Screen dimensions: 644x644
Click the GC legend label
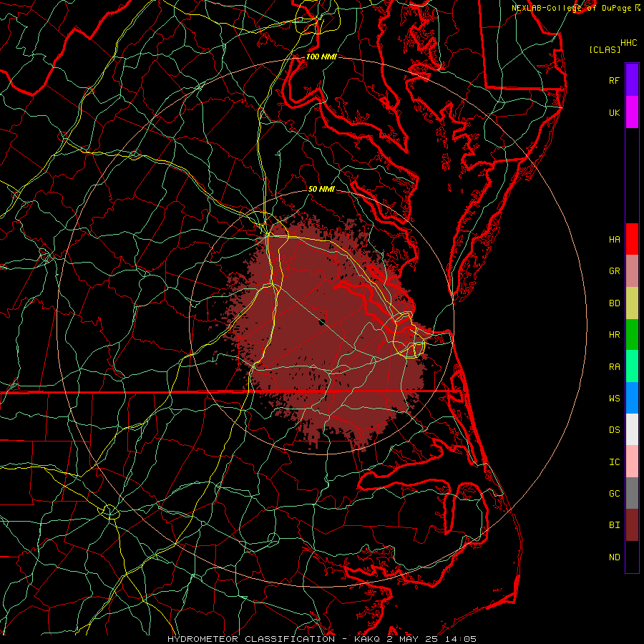coord(614,493)
